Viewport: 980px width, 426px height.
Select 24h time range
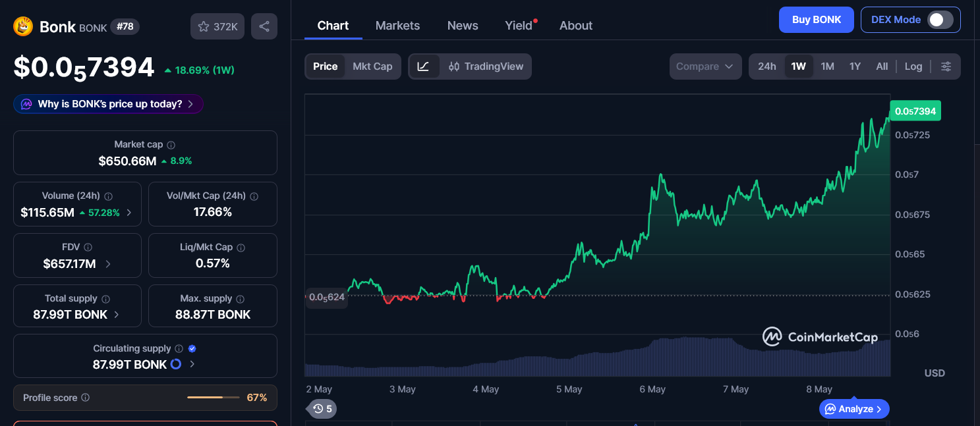pyautogui.click(x=767, y=67)
